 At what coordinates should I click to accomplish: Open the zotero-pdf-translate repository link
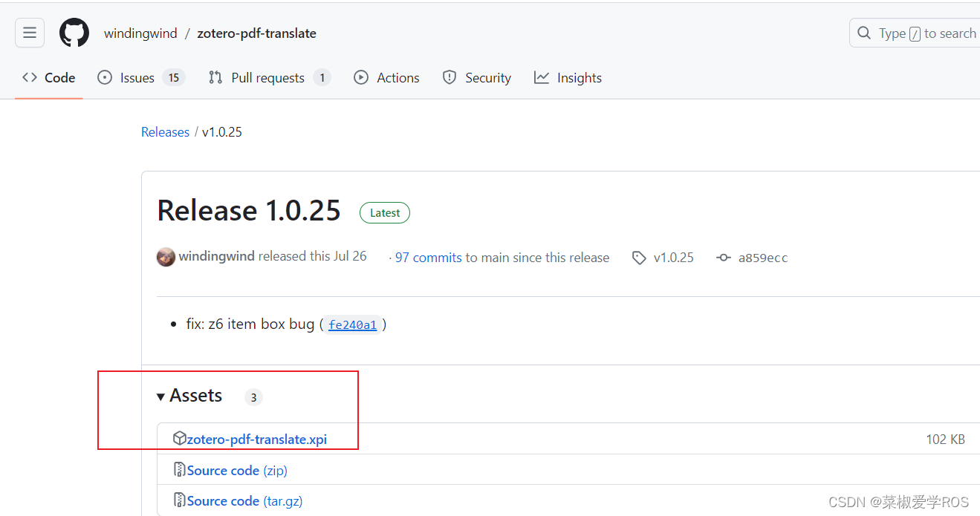tap(256, 33)
